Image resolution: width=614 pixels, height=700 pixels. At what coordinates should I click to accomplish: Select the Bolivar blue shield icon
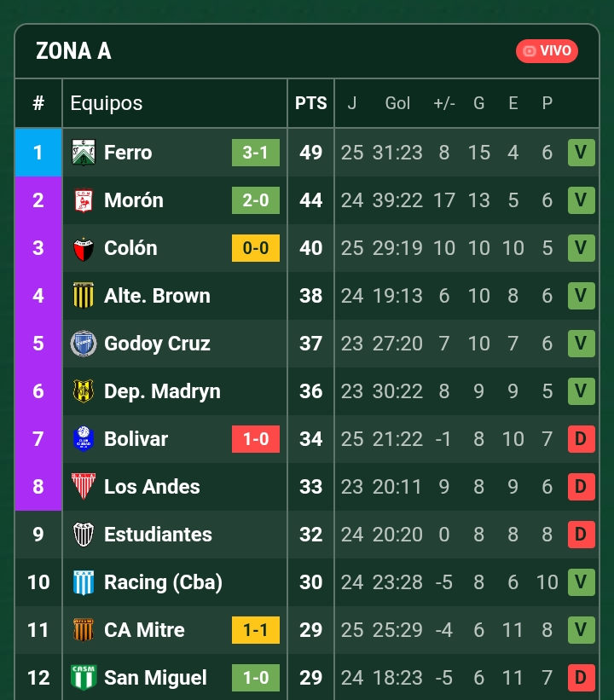tap(84, 439)
